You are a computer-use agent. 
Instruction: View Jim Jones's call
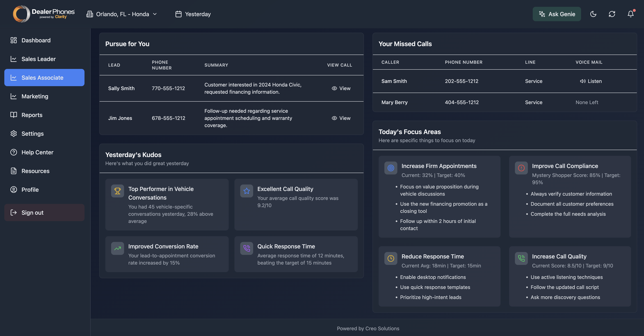(x=341, y=118)
